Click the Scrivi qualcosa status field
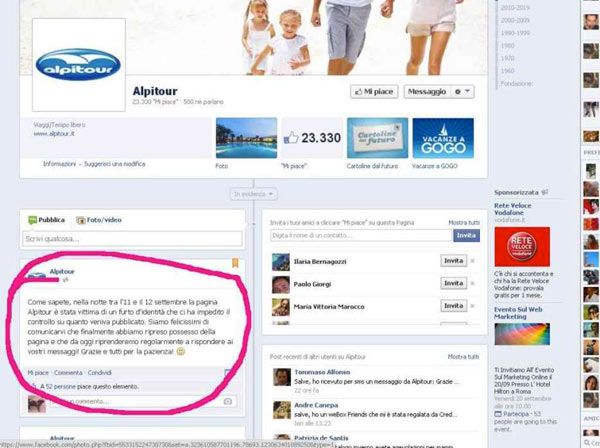600x448 pixels. [x=133, y=239]
